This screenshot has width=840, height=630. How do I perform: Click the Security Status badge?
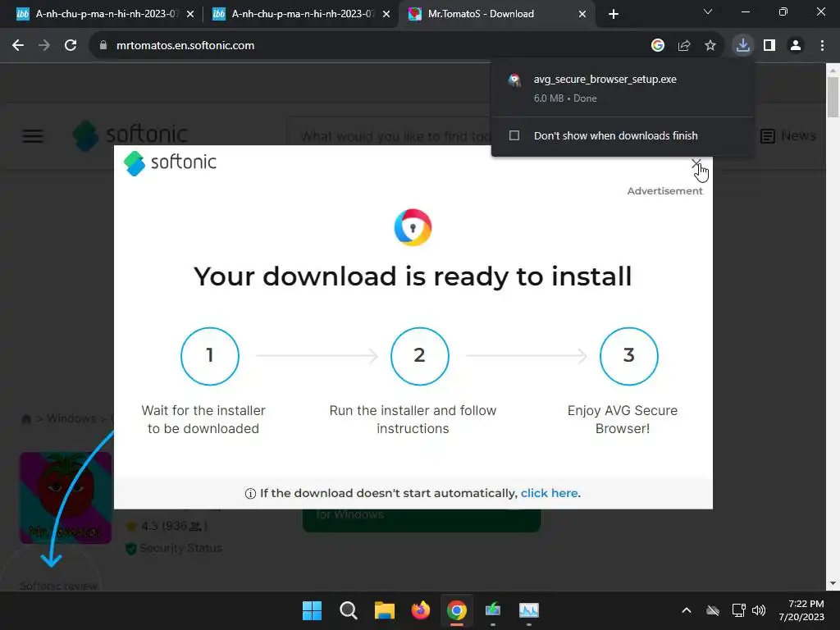point(174,548)
